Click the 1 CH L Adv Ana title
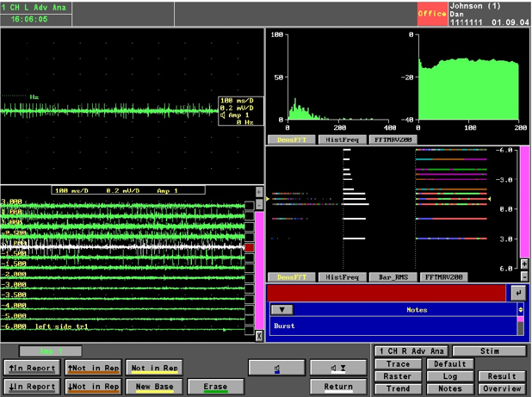 coord(34,8)
